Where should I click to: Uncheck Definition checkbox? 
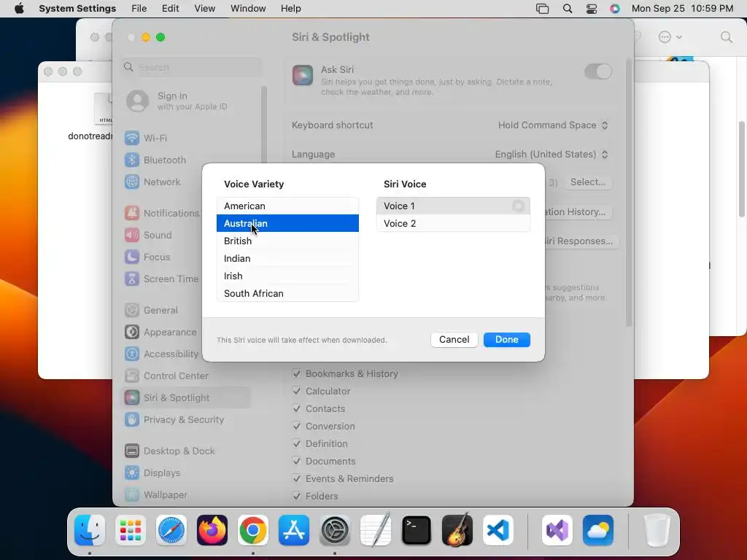297,443
